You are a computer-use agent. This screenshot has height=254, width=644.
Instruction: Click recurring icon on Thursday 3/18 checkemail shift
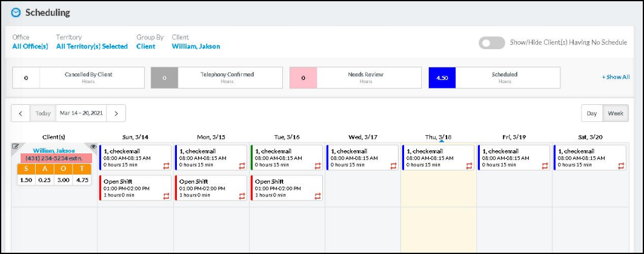tap(470, 165)
